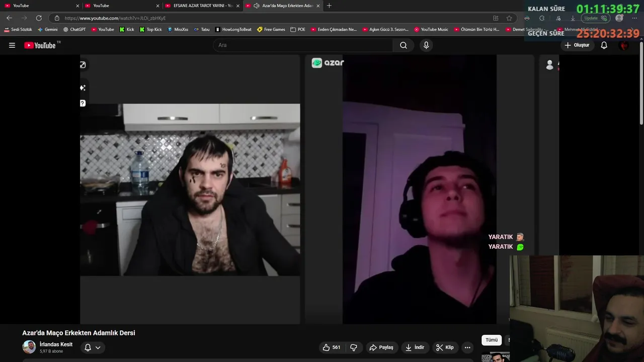644x362 pixels.
Task: Reload the page with the refresh icon
Action: coord(39,18)
